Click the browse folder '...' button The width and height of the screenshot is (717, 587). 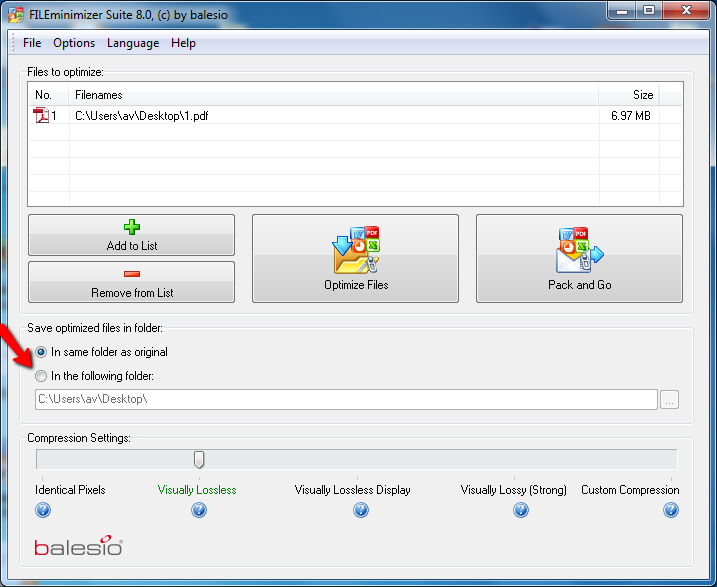coord(670,400)
